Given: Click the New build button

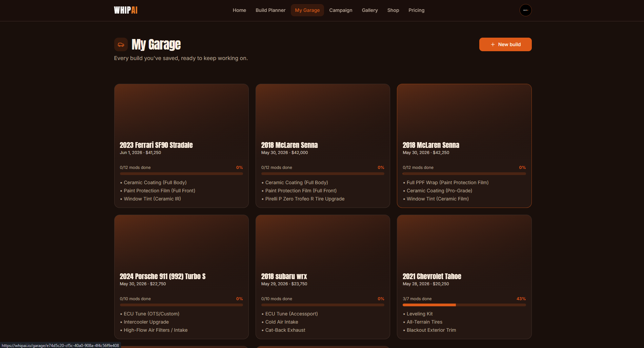Looking at the screenshot, I should pyautogui.click(x=505, y=44).
